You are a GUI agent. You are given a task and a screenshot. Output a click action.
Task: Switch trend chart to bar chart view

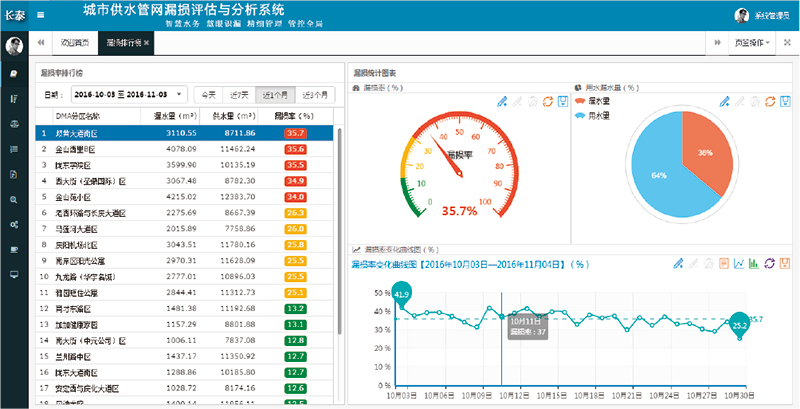(754, 263)
